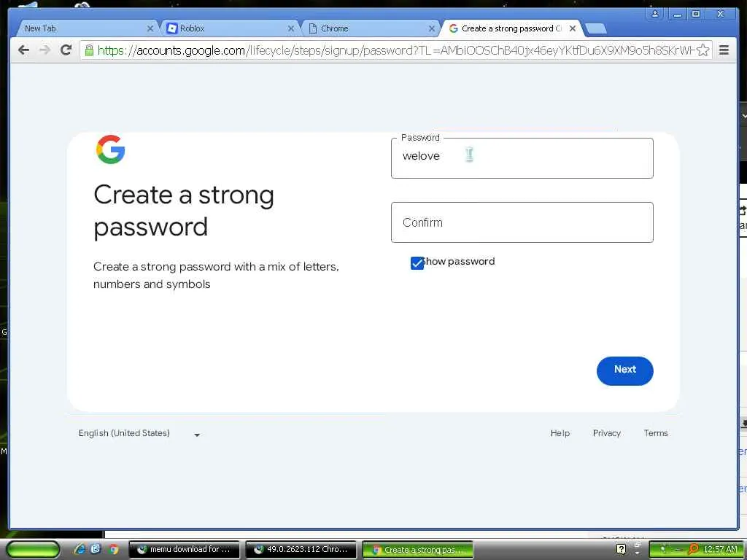Click the address bar URL
Viewport: 747px width, 560px height.
[395, 50]
